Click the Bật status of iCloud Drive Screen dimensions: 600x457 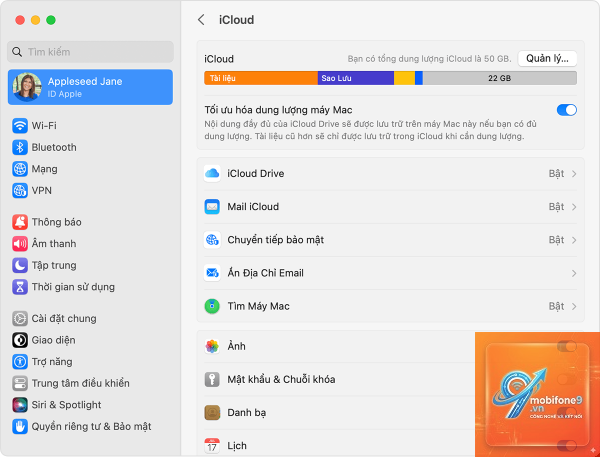(556, 174)
